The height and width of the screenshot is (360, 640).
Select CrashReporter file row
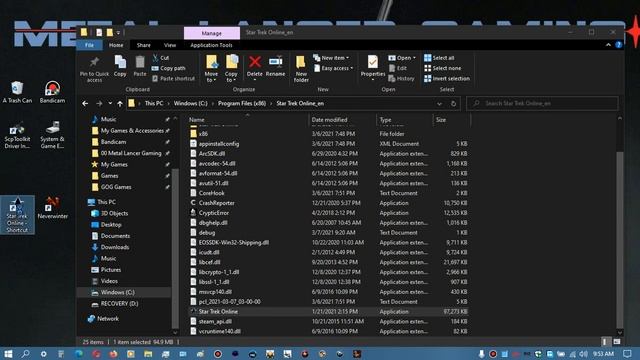click(328, 203)
